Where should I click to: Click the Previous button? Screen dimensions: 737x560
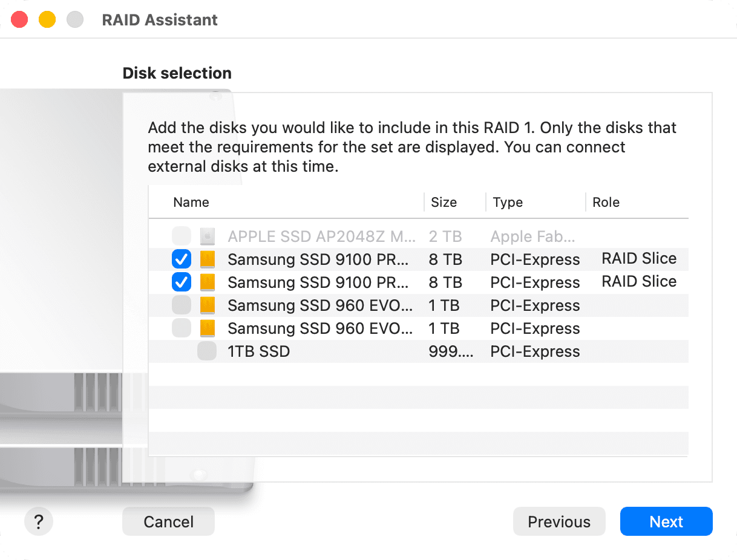(x=558, y=521)
